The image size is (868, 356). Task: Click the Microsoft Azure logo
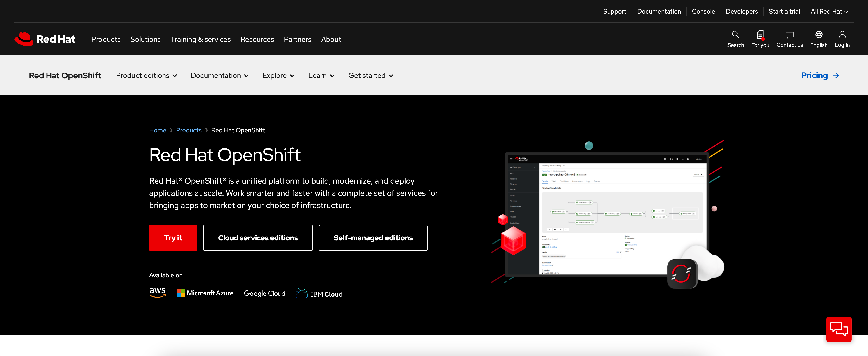pos(205,293)
